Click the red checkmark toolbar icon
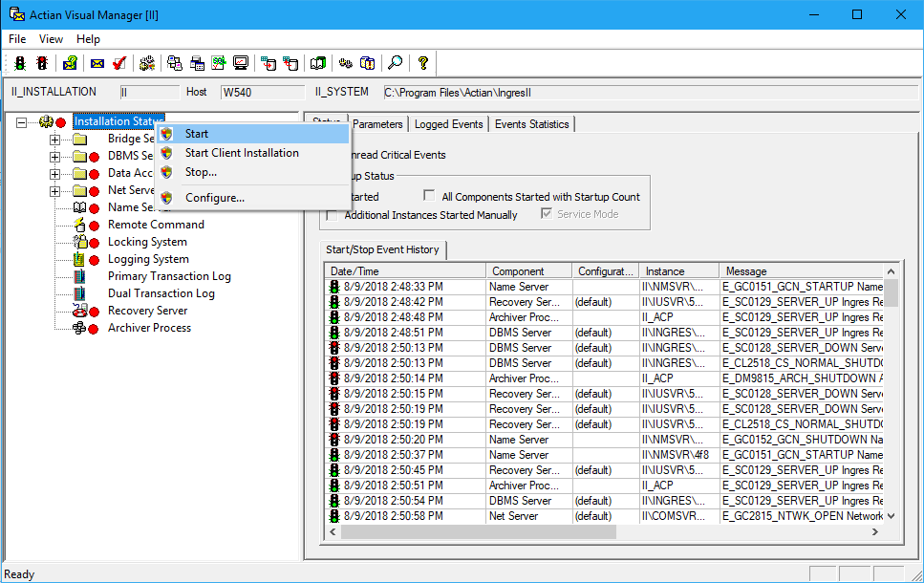This screenshot has width=924, height=583. point(118,63)
